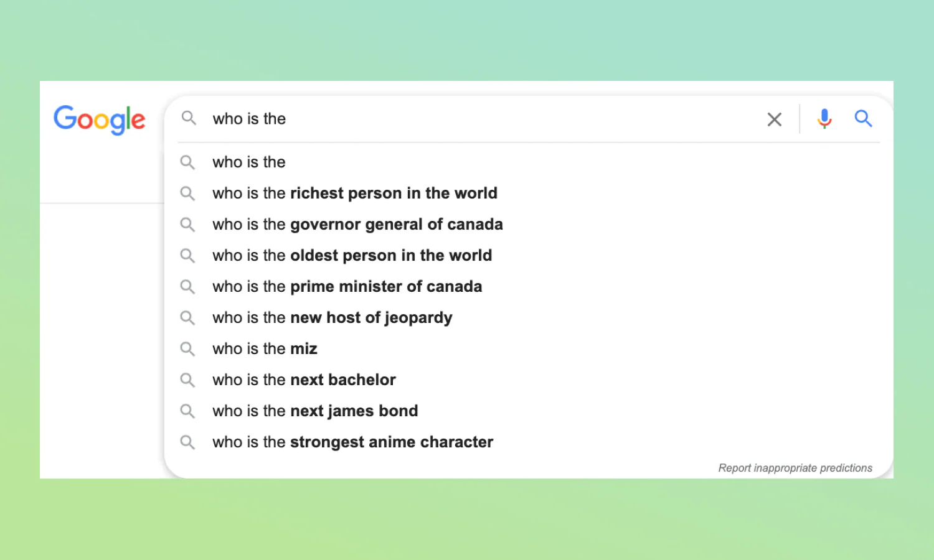
Task: Select suggestion 'who is the richest person in the world'
Action: 354,193
